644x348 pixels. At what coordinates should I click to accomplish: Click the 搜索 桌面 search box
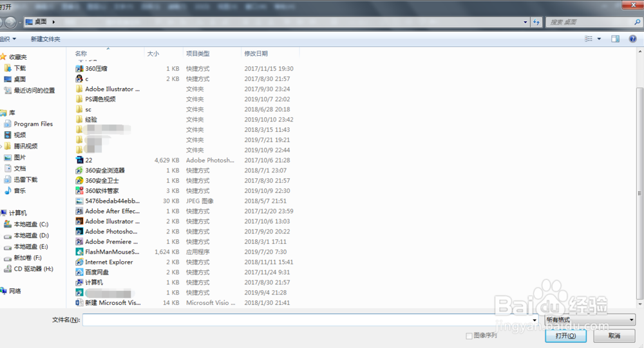590,22
